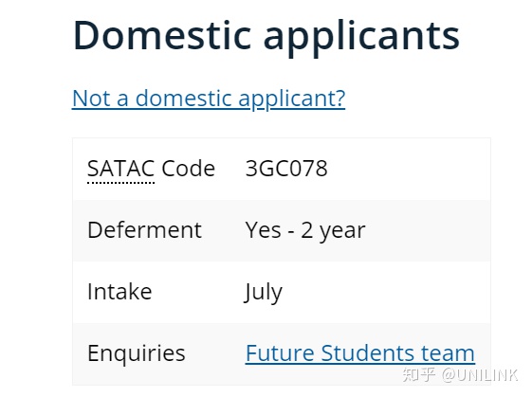The width and height of the screenshot is (532, 397).
Task: Click the word 'Not' in top link
Action: click(91, 99)
